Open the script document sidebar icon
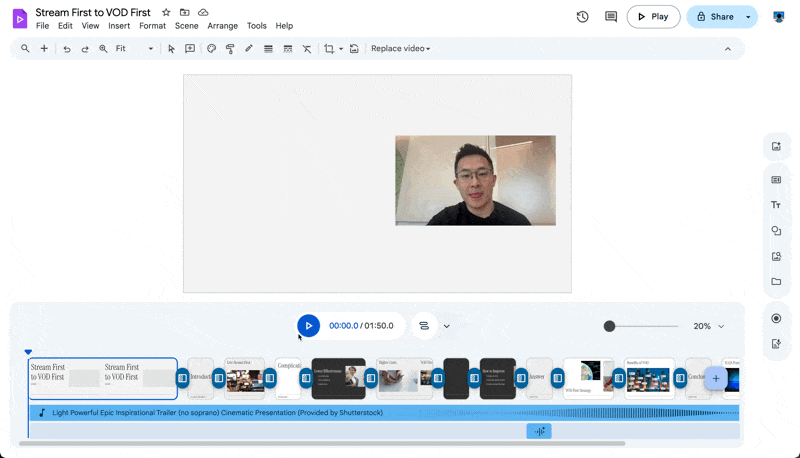The image size is (800, 458). (776, 344)
